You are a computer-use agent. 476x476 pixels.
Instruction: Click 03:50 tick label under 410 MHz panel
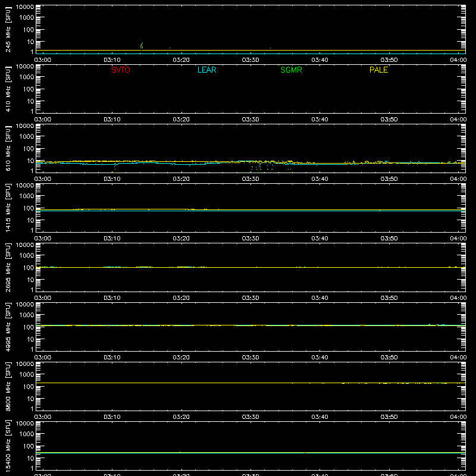click(389, 120)
